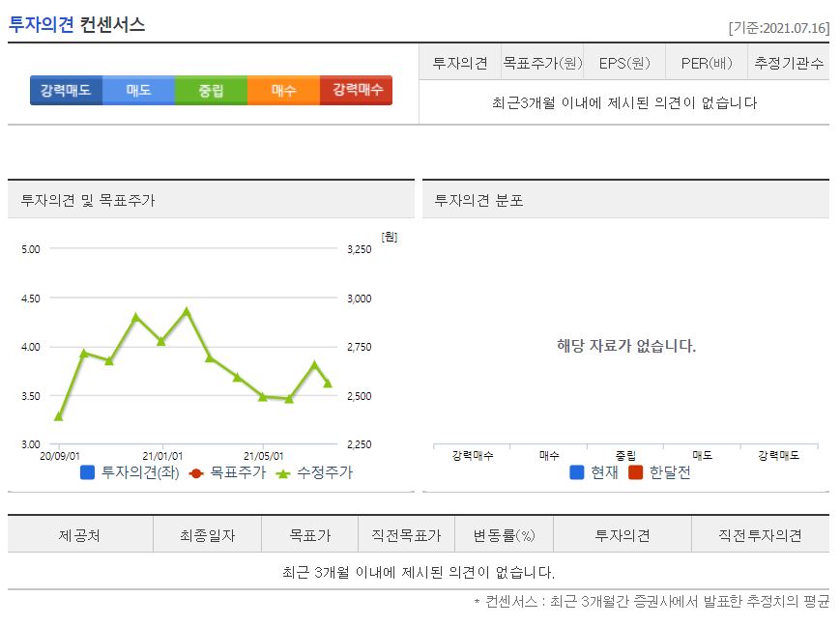
Task: Select the 매수 rating button
Action: tap(284, 90)
